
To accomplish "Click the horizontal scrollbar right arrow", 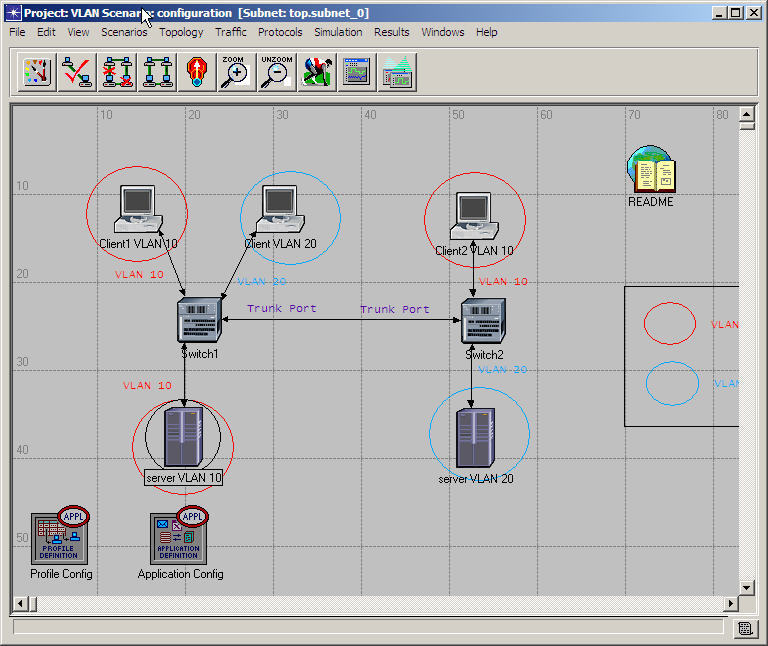I will pos(731,603).
